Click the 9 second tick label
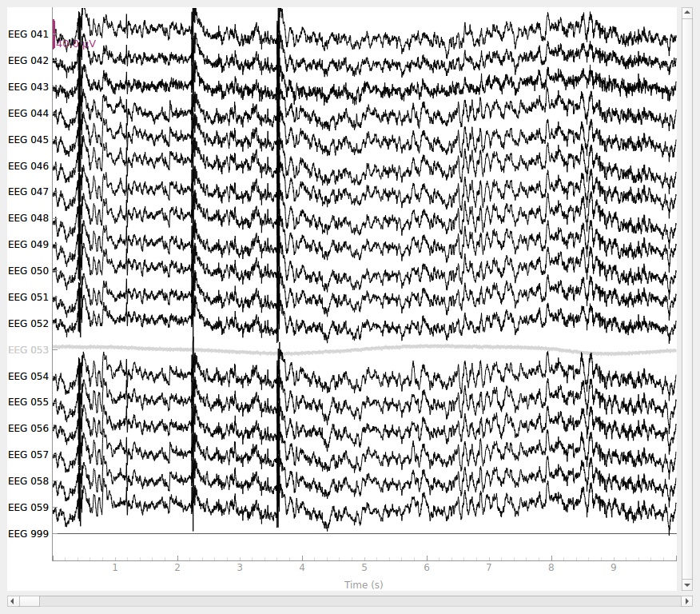 [x=614, y=568]
